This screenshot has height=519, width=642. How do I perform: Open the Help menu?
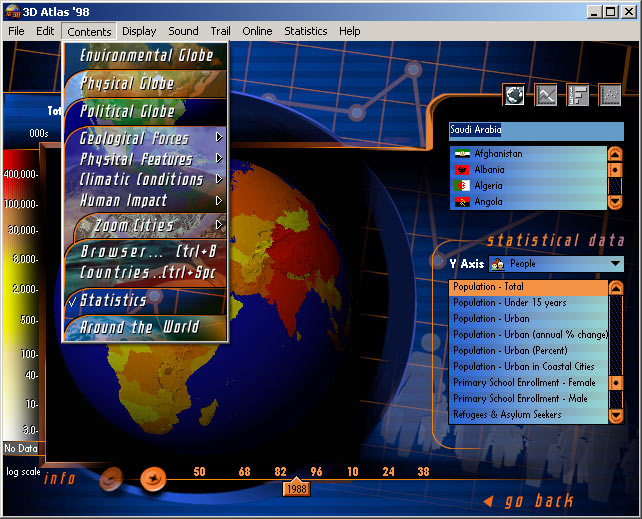pos(349,31)
